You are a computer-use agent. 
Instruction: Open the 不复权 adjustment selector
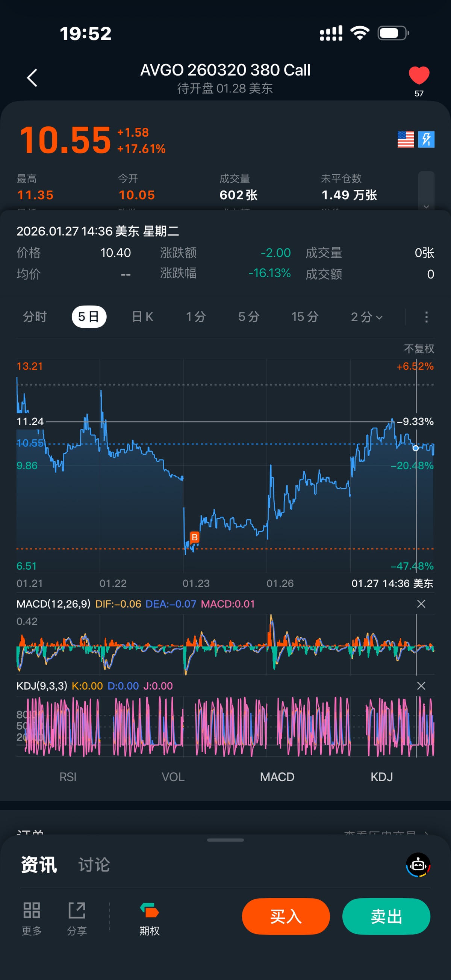[x=419, y=348]
